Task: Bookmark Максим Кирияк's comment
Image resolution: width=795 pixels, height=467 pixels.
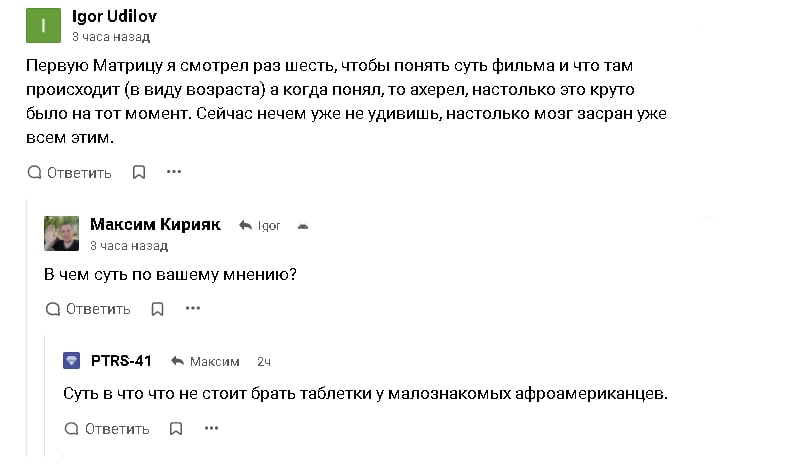Action: (x=157, y=309)
